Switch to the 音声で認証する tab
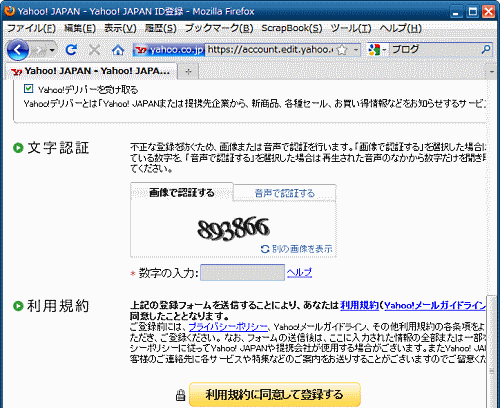 [x=284, y=193]
